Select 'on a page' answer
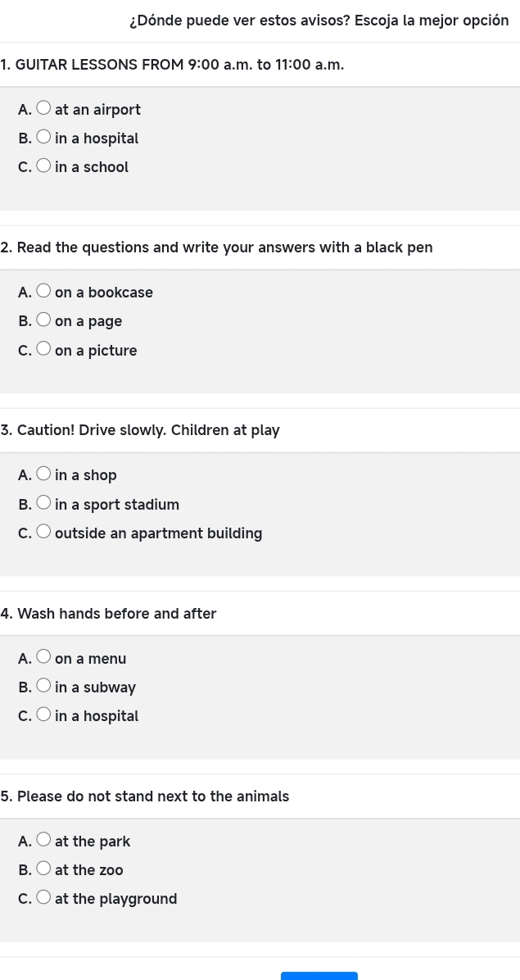This screenshot has height=980, width=520. pyautogui.click(x=45, y=320)
